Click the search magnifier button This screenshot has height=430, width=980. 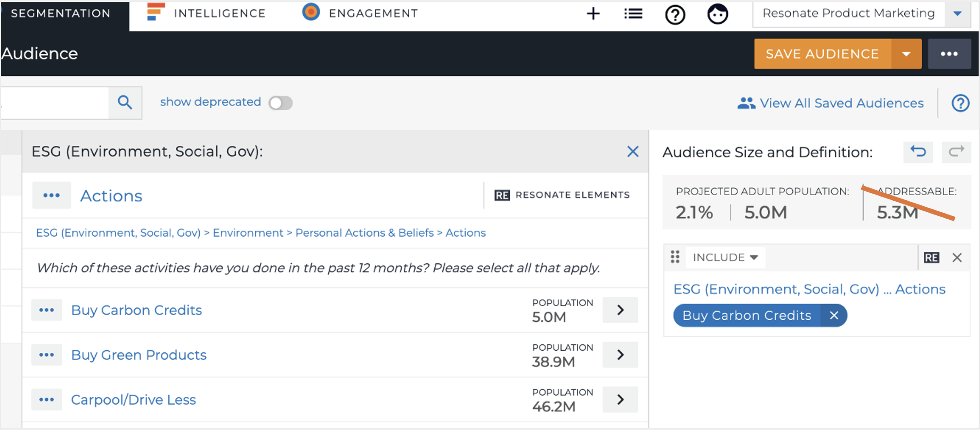click(x=125, y=102)
